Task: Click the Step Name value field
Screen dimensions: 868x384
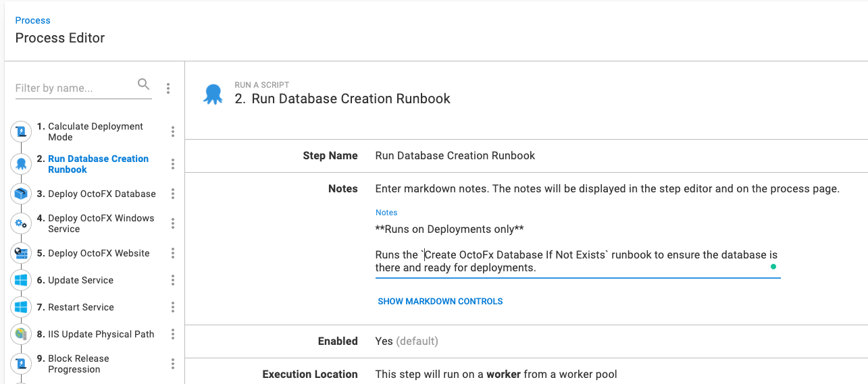Action: point(455,155)
